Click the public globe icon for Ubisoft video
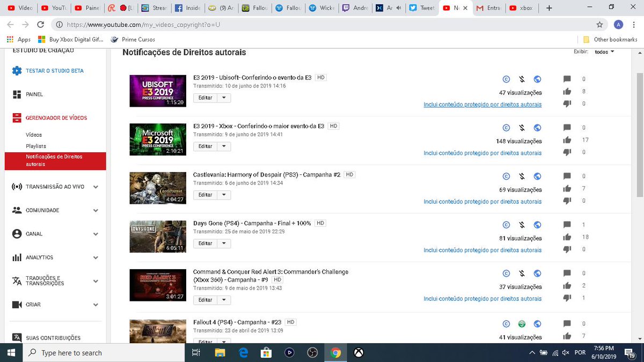 click(x=538, y=79)
